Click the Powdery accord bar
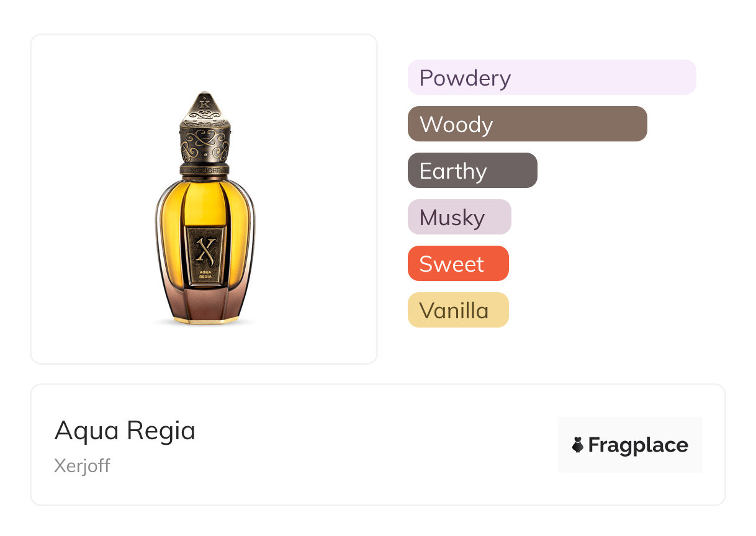The image size is (756, 536). pyautogui.click(x=551, y=78)
